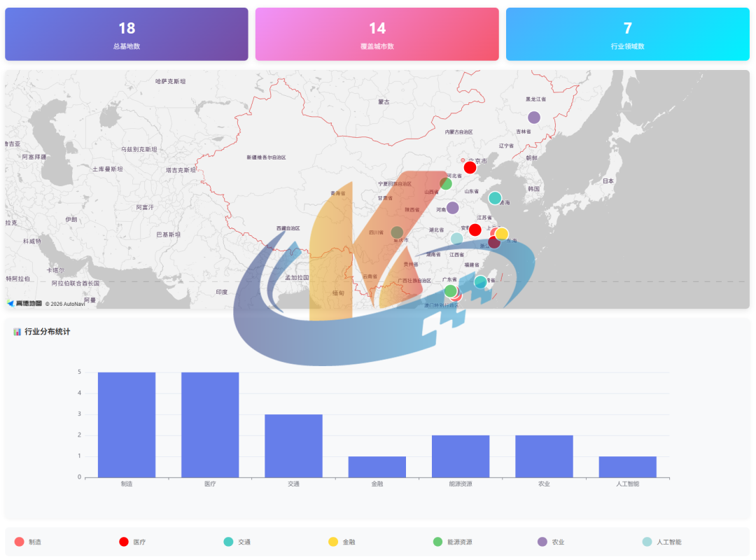Select the yellow finance marker at Shanghai
This screenshot has width=756, height=560.
click(502, 234)
